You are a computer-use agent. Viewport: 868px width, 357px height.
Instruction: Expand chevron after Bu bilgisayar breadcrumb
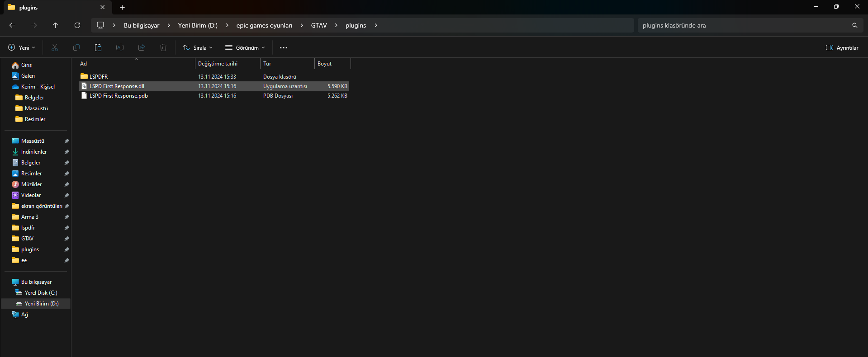pyautogui.click(x=169, y=25)
